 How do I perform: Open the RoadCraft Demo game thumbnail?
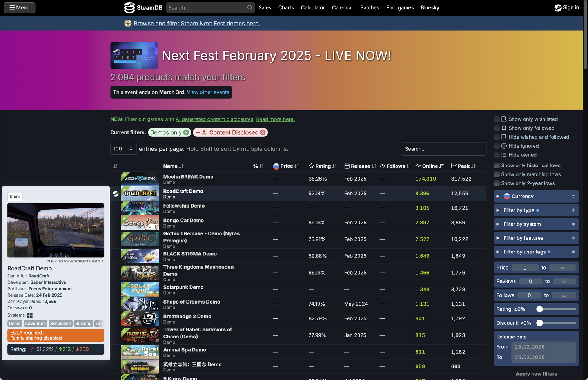140,194
